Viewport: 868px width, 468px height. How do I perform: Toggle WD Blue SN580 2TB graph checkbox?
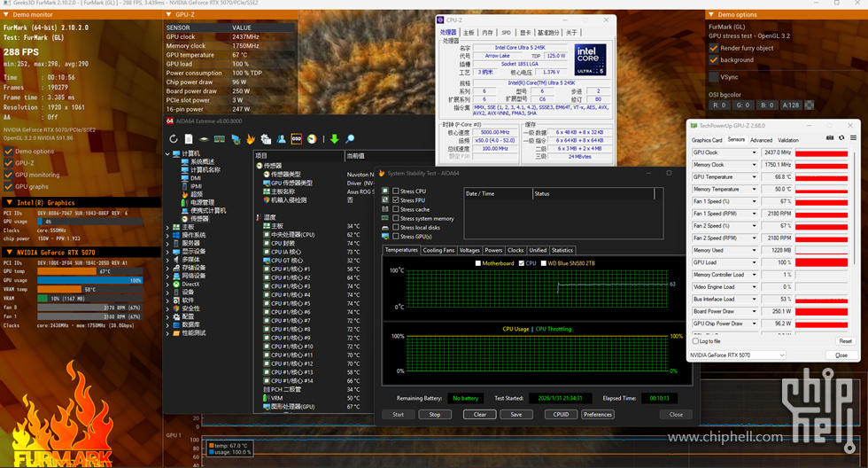coord(544,263)
